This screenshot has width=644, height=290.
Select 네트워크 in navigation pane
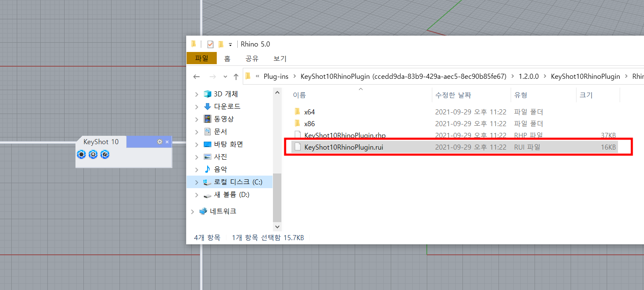pyautogui.click(x=223, y=211)
